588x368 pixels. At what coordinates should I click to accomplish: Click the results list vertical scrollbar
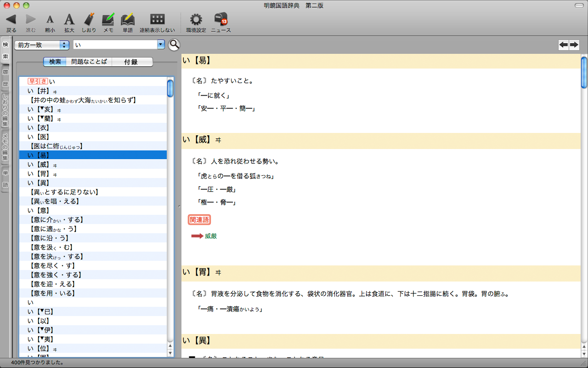pos(170,207)
